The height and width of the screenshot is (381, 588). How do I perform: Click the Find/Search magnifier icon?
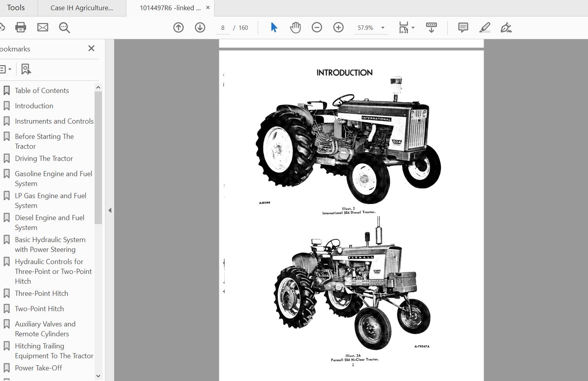[x=64, y=27]
